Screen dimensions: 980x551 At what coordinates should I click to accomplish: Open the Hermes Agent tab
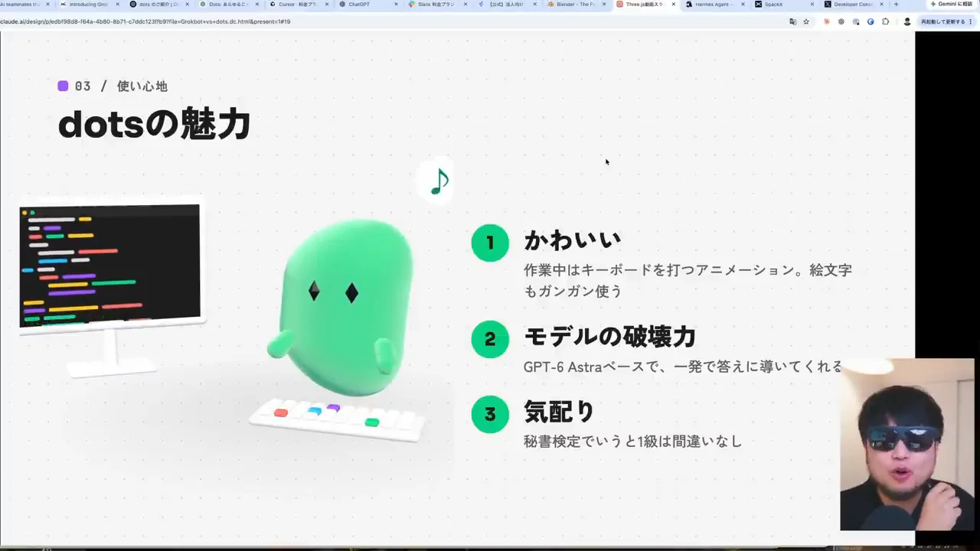coord(714,5)
